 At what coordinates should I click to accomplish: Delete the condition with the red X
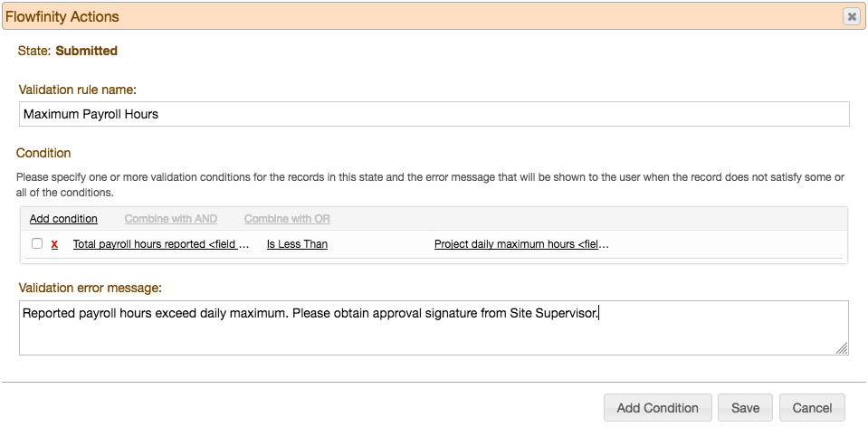pos(54,244)
